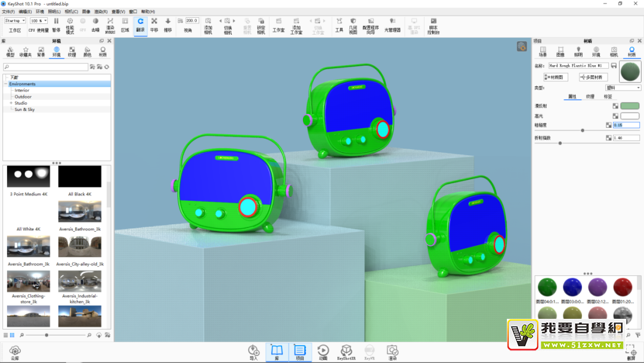
Task: Select the Tumble (翻滚) camera tool
Action: pyautogui.click(x=140, y=24)
